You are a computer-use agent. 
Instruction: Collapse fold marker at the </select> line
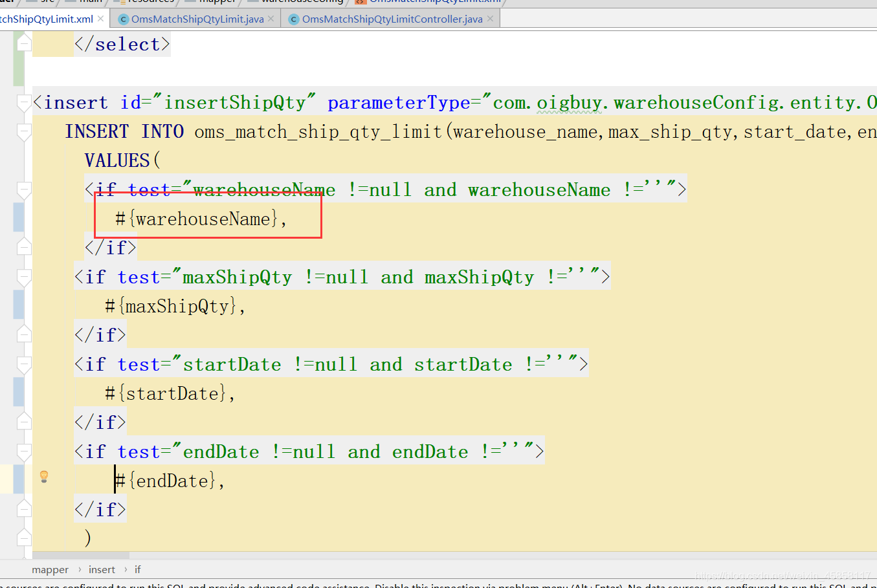pos(24,44)
